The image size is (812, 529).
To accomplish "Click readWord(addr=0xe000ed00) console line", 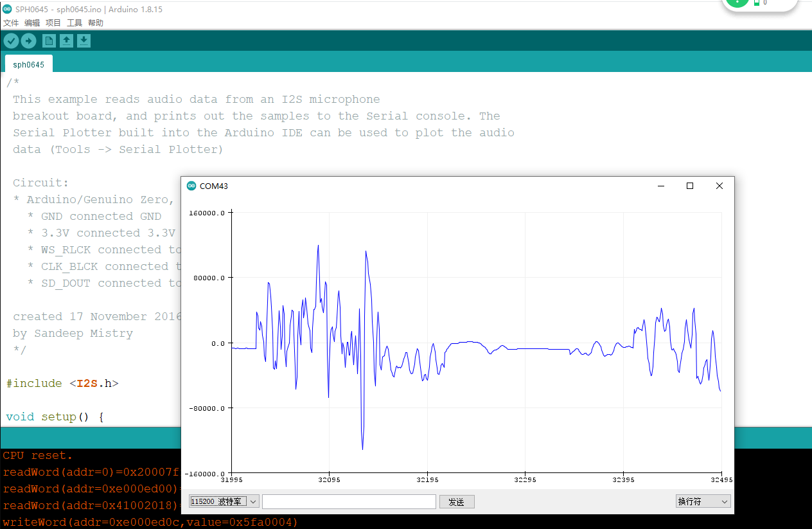I will pos(92,489).
